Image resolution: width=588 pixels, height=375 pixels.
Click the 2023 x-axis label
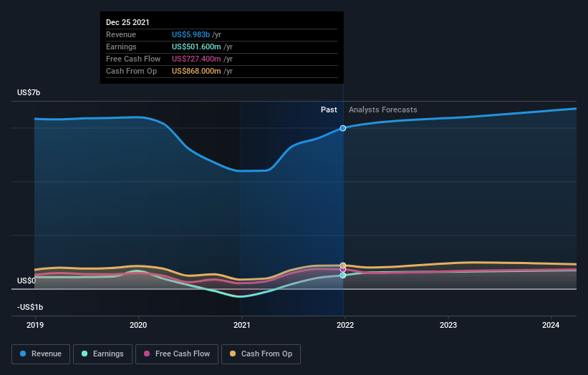[x=448, y=325]
